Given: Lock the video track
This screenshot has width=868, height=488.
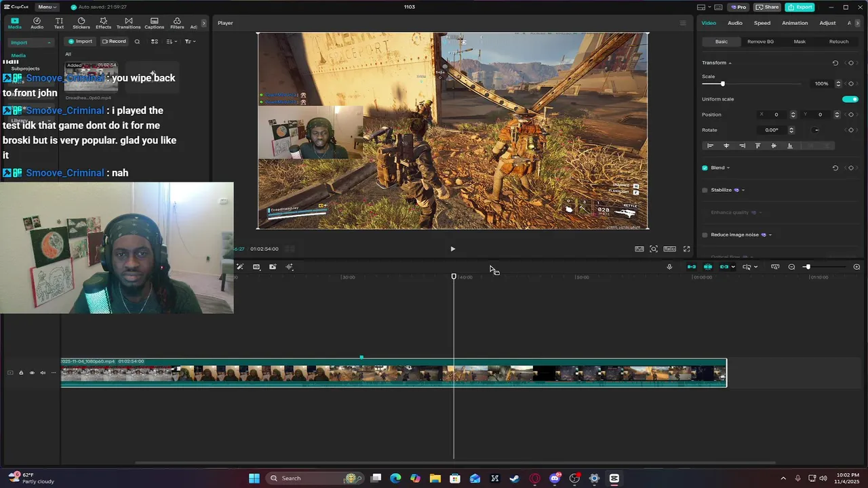Looking at the screenshot, I should 21,373.
